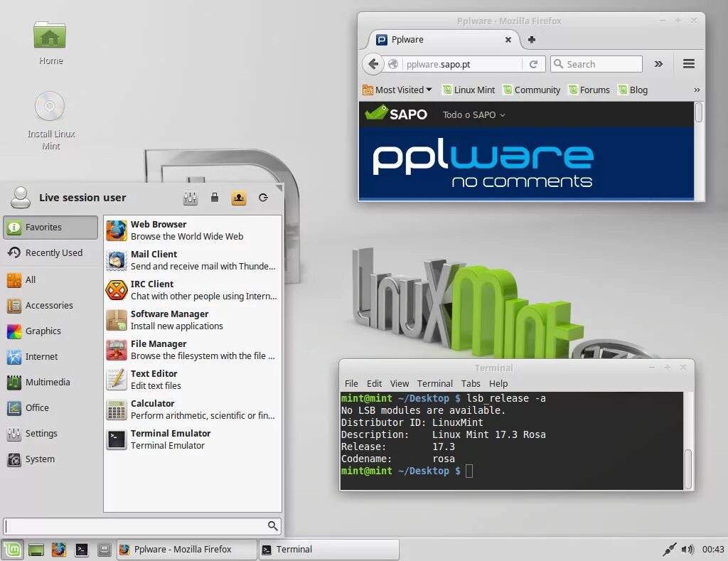
Task: Open the Text Editor entry
Action: [x=192, y=380]
